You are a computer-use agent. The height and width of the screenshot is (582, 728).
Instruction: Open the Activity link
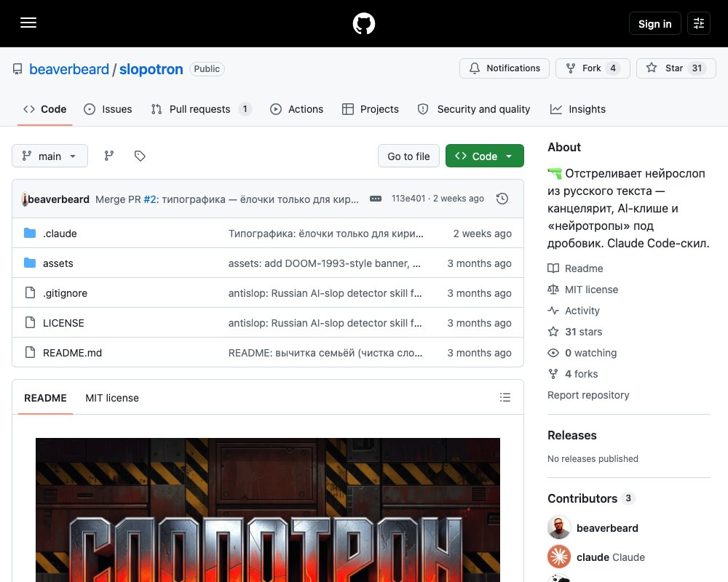coord(574,311)
